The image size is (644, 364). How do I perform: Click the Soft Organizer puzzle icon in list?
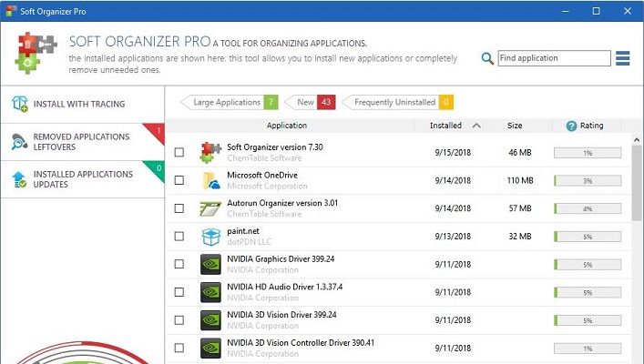point(210,153)
